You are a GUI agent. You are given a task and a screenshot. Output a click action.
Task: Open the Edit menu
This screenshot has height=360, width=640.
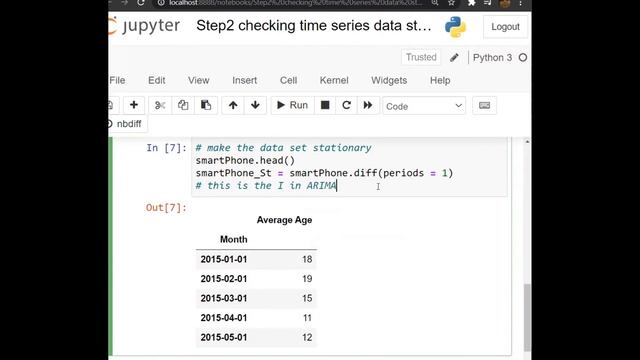(157, 80)
